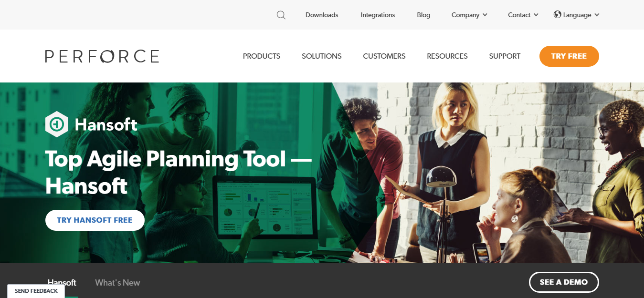Click the globe icon next to Language

(557, 14)
